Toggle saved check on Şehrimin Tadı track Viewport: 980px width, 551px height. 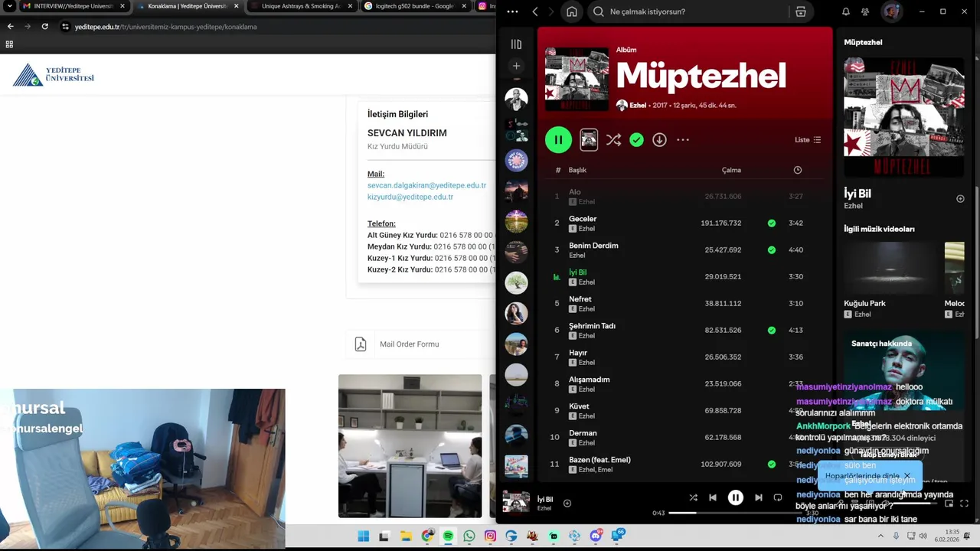(x=771, y=331)
